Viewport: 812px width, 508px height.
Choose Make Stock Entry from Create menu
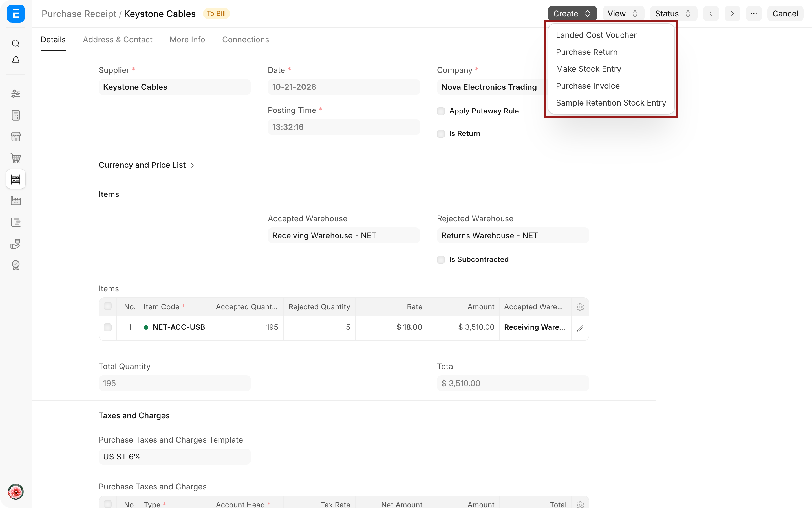pos(588,69)
